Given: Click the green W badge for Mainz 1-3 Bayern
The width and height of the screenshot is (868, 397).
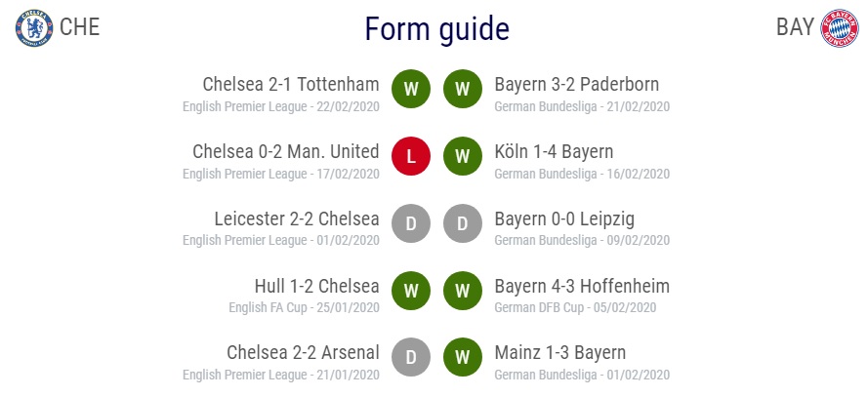Looking at the screenshot, I should [463, 357].
